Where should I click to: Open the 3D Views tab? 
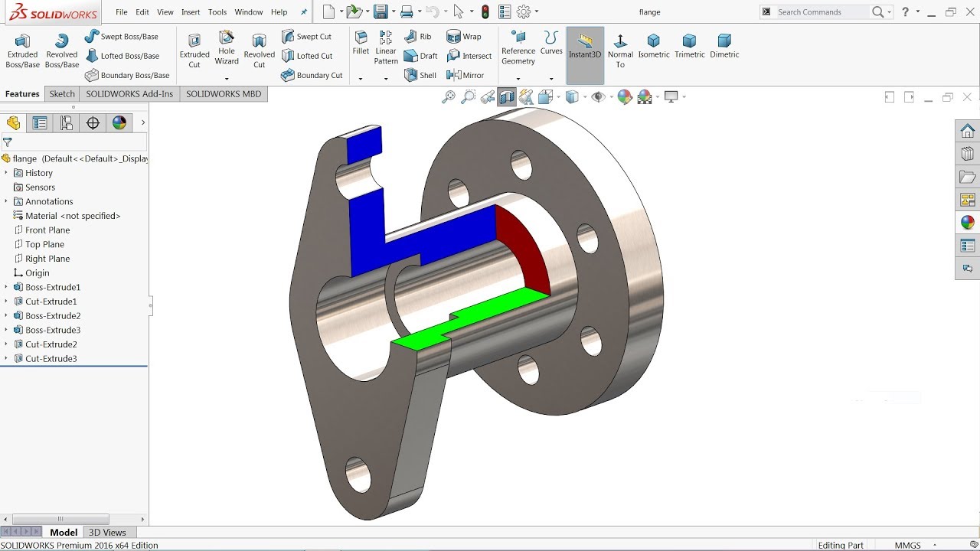tap(107, 533)
